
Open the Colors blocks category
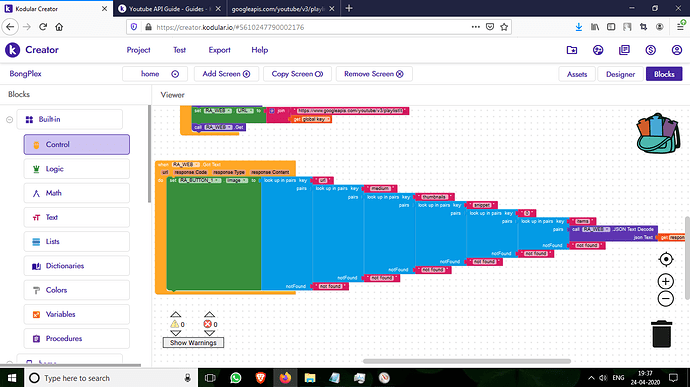pyautogui.click(x=77, y=290)
